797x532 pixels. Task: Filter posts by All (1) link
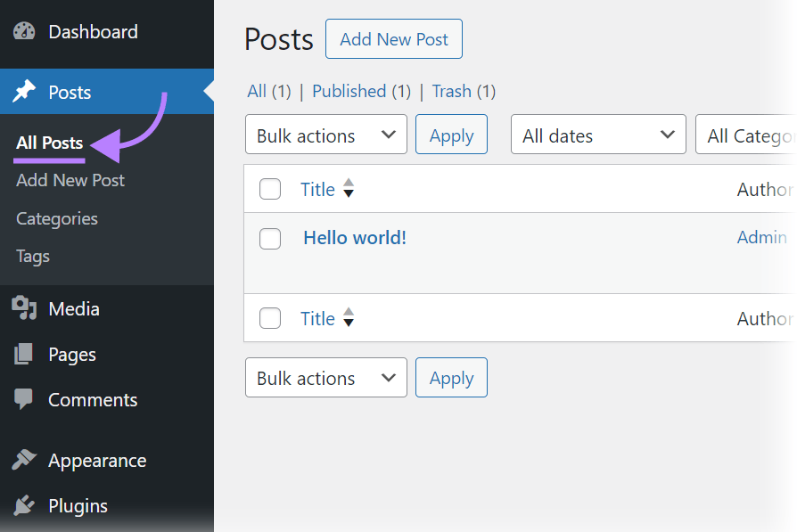coord(269,92)
